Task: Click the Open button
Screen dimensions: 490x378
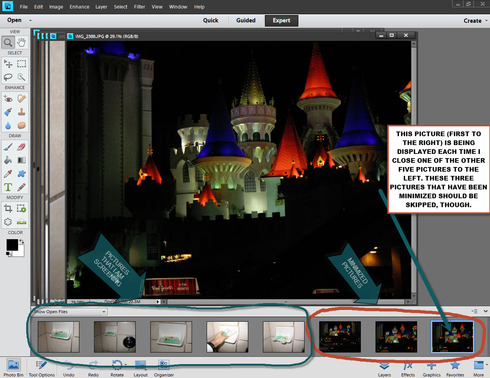Action: (14, 20)
